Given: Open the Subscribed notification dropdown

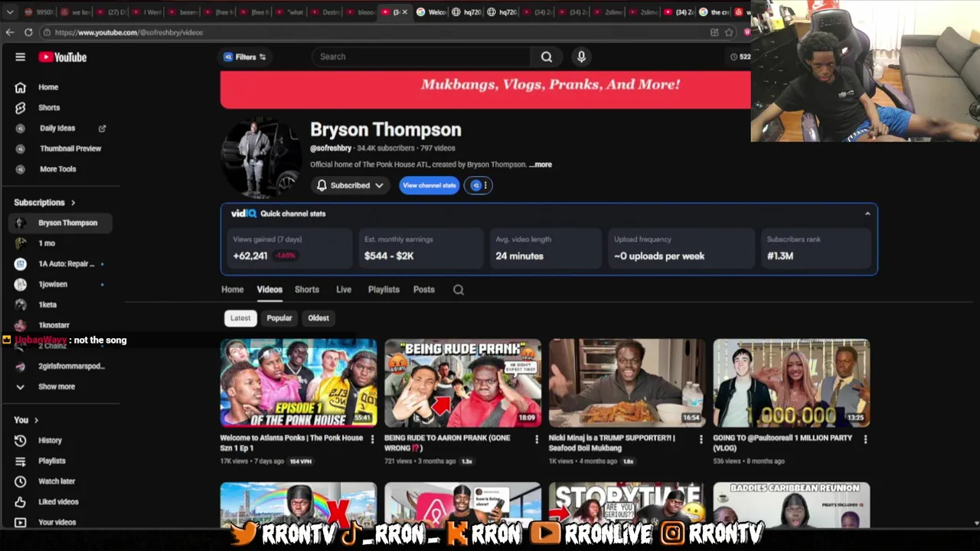Looking at the screenshot, I should point(350,185).
